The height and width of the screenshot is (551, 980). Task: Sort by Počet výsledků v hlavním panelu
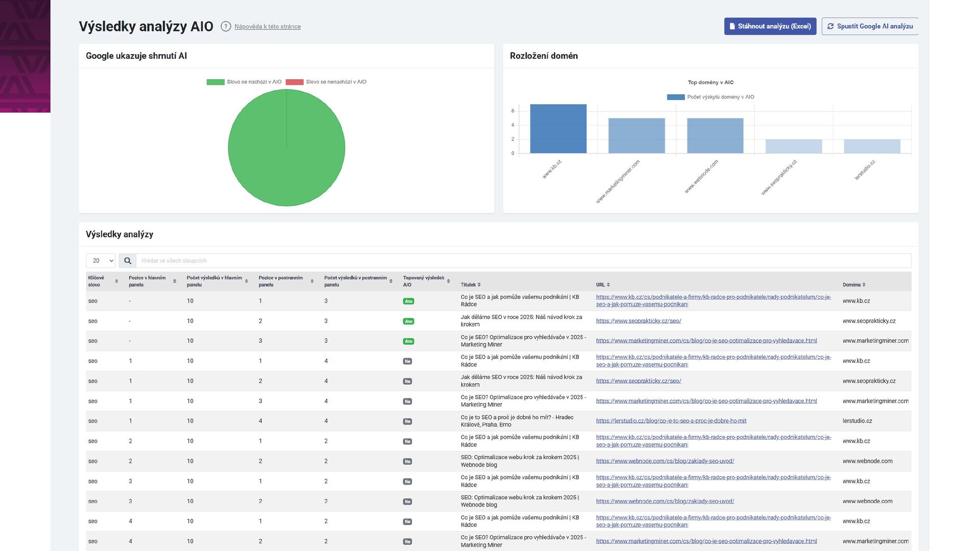click(x=247, y=281)
